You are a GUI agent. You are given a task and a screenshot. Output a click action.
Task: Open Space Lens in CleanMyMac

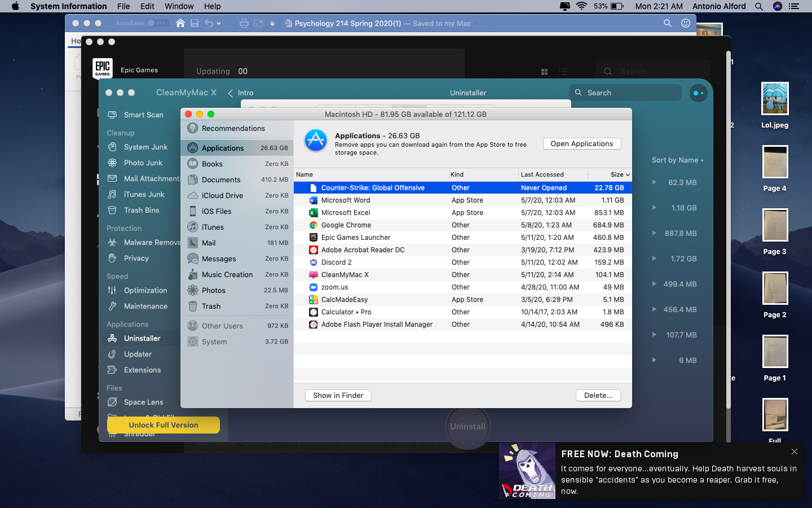pos(135,402)
